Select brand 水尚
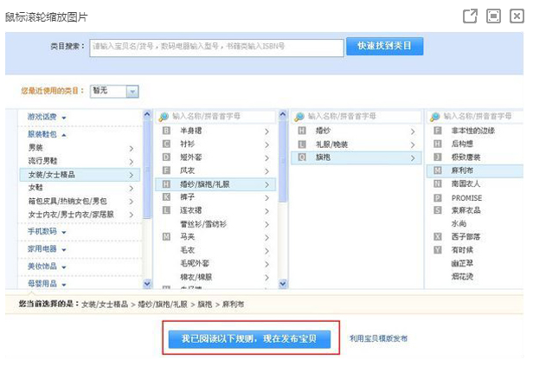This screenshot has height=392, width=533. (x=475, y=224)
